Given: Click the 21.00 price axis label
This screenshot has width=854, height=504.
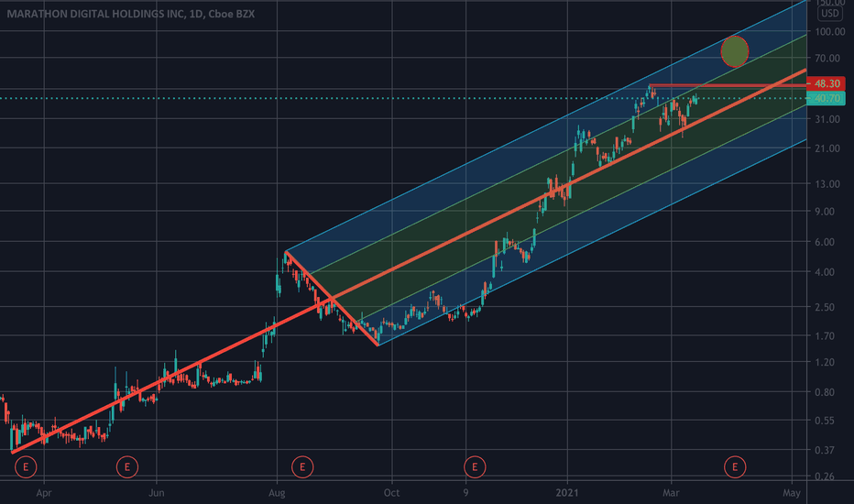Looking at the screenshot, I should coord(827,148).
